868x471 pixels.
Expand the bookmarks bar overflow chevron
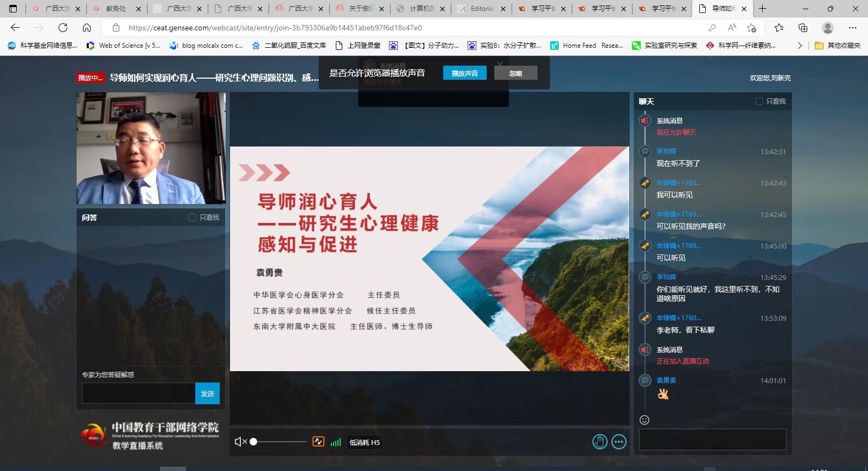800,46
